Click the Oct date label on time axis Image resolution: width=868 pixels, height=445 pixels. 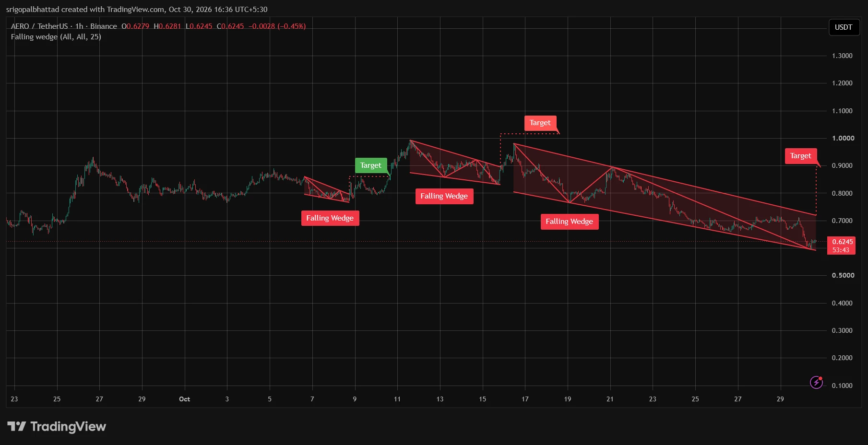[184, 399]
